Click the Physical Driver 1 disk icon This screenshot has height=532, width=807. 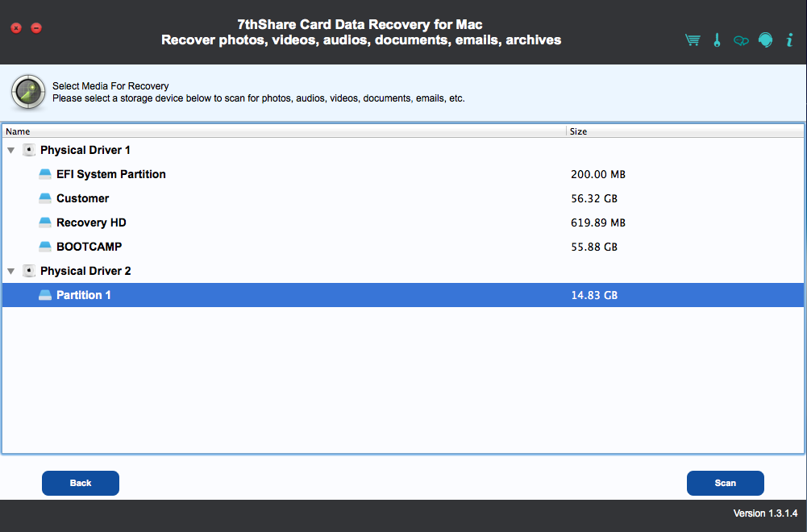(29, 150)
